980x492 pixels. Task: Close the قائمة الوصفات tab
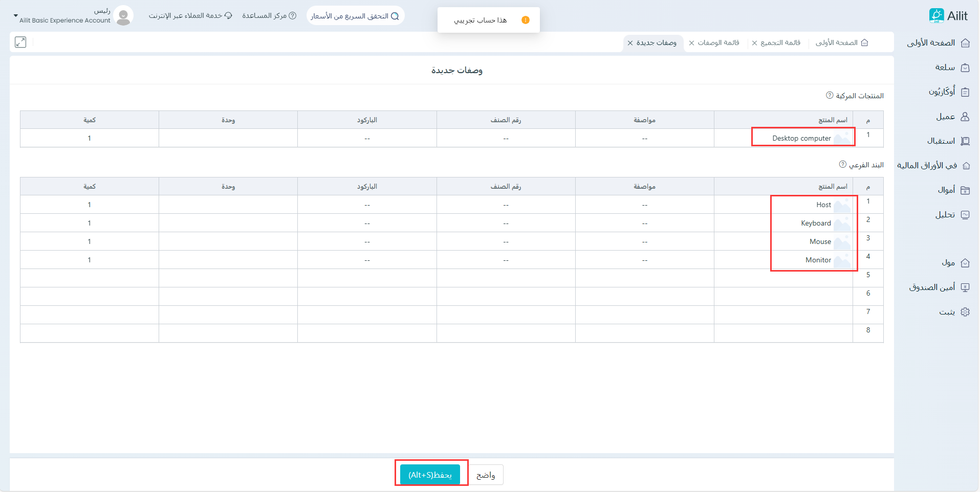click(692, 43)
